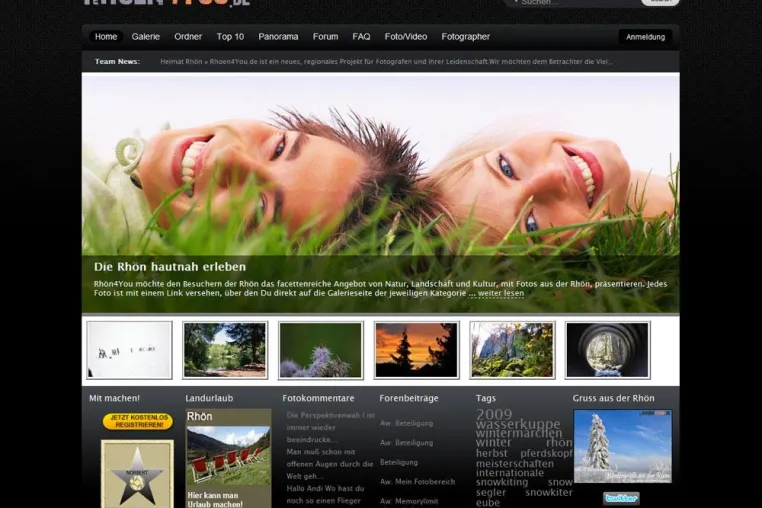This screenshot has height=508, width=762.
Task: Open the snowy tree greeting card image
Action: click(x=623, y=446)
